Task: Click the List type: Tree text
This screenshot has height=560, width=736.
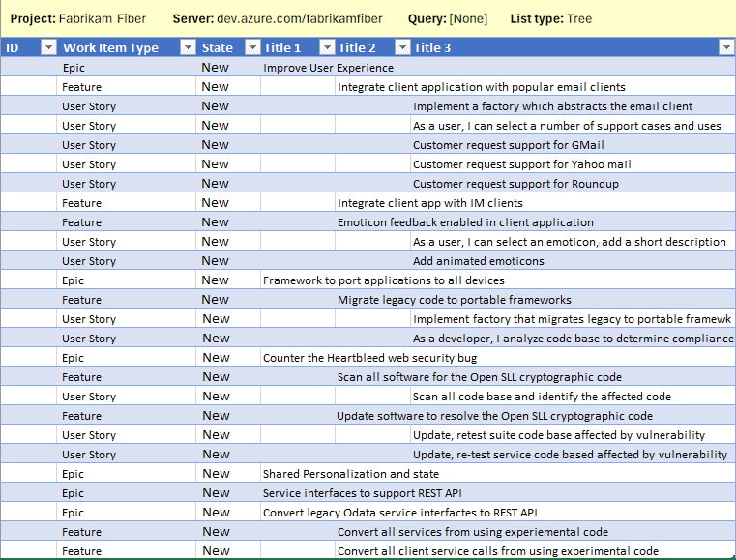Action: click(551, 18)
